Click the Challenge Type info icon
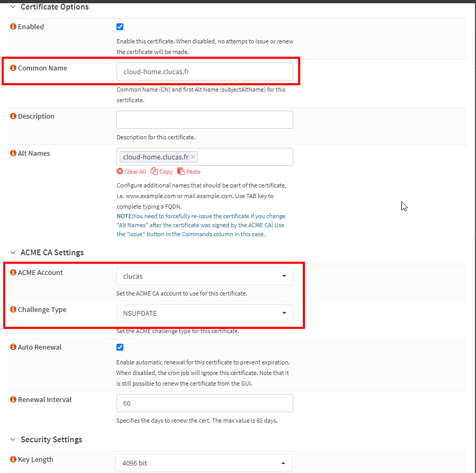Viewport: 476px width, 473px height. click(13, 310)
